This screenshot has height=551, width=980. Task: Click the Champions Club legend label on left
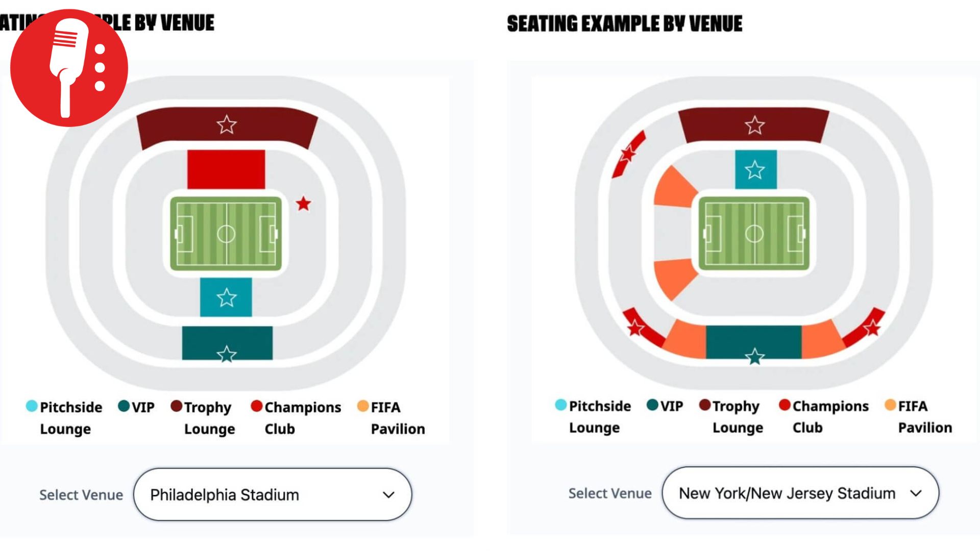tap(302, 417)
